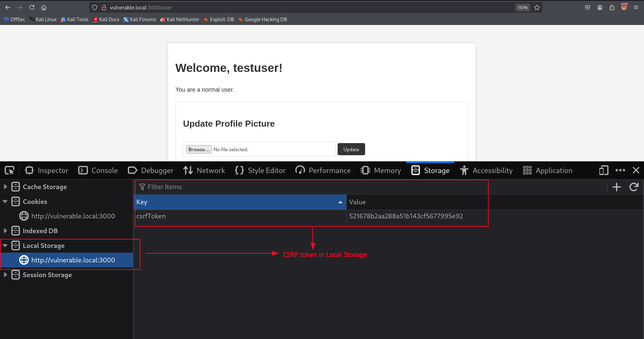Viewport: 644px width, 339px height.
Task: Reload the page with the browser refresh icon
Action: point(32,7)
